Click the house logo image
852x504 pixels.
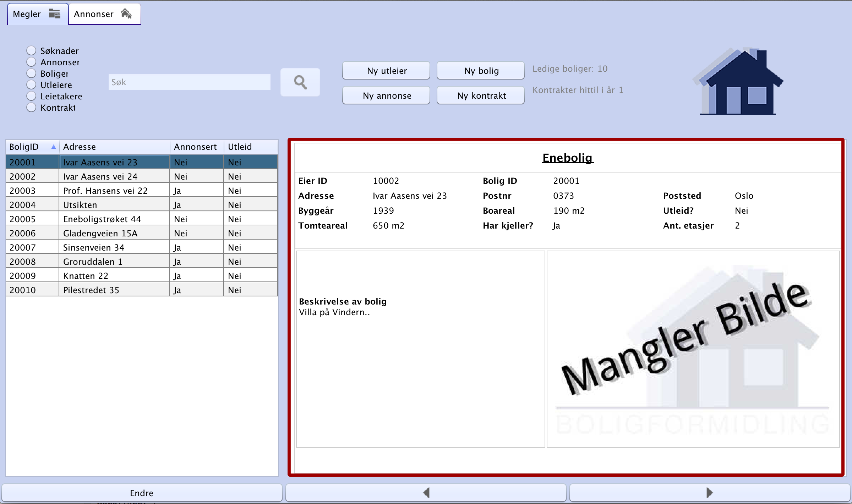click(x=738, y=81)
